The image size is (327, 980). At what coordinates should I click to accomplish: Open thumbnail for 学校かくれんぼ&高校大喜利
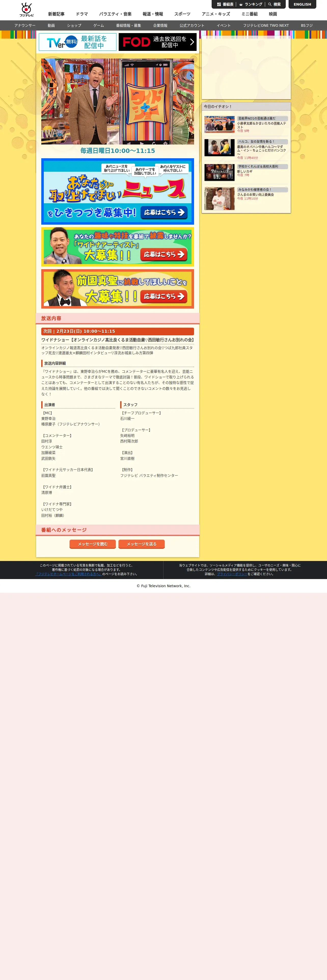point(219,172)
